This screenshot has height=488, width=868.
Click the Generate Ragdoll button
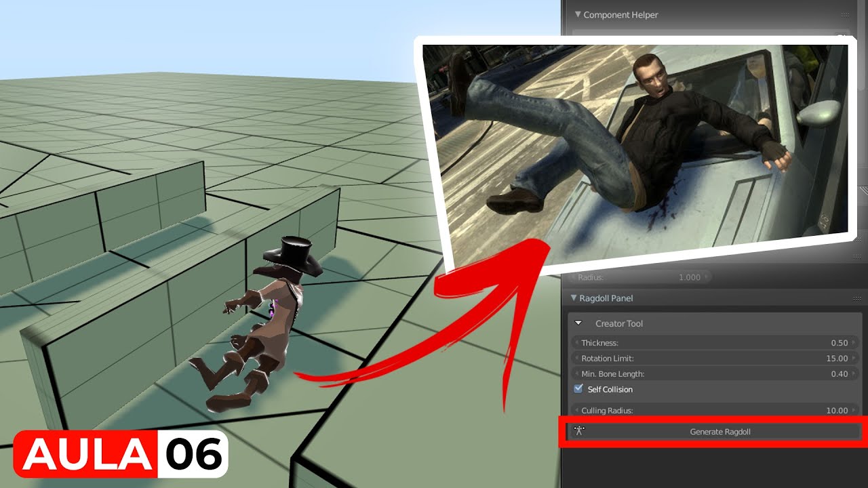point(715,432)
